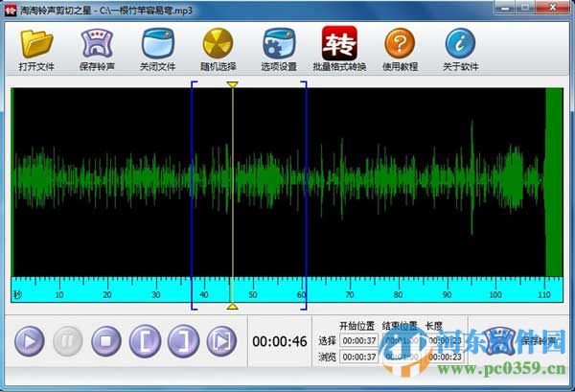Click the 浏览 length field 00:00:23
Screen dimensions: 575x392
445,357
